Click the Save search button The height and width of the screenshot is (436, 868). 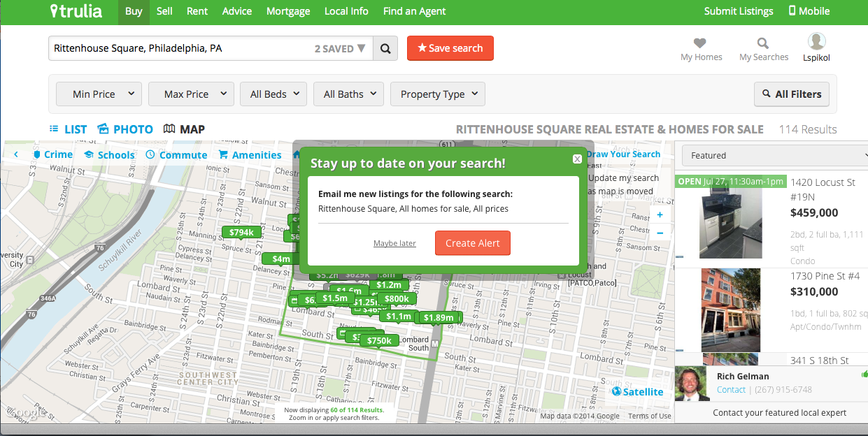[x=450, y=48]
